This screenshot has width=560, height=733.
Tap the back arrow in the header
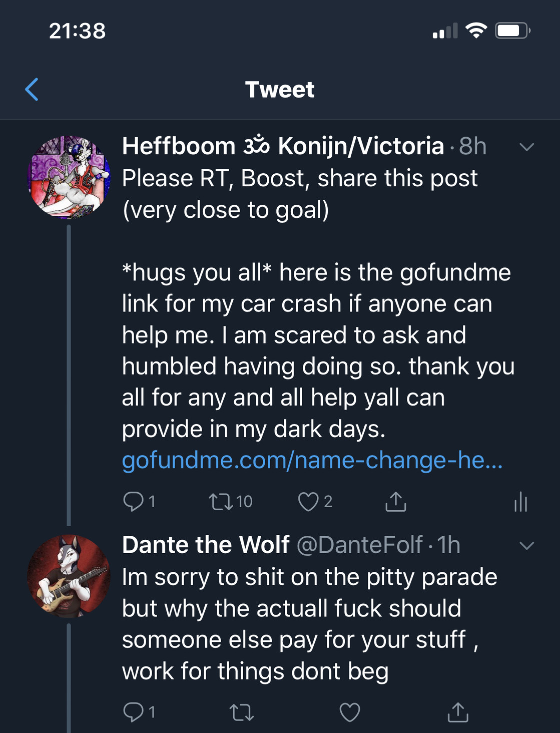coord(32,90)
